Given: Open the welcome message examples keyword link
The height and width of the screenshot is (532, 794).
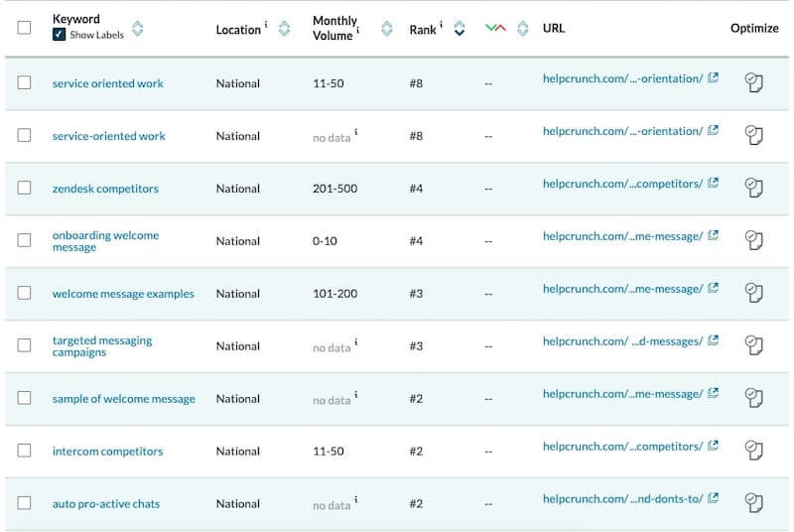Looking at the screenshot, I should point(123,294).
